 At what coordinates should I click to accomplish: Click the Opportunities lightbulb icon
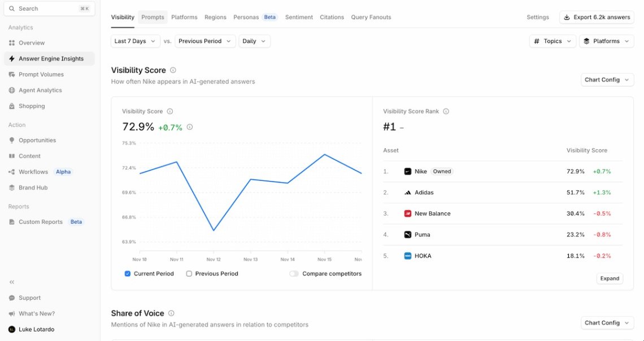(11, 141)
